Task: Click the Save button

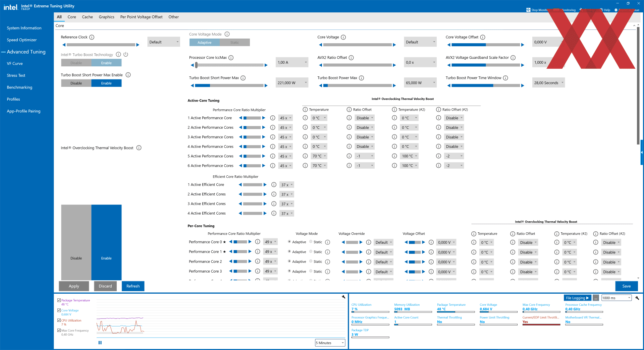Action: [627, 286]
